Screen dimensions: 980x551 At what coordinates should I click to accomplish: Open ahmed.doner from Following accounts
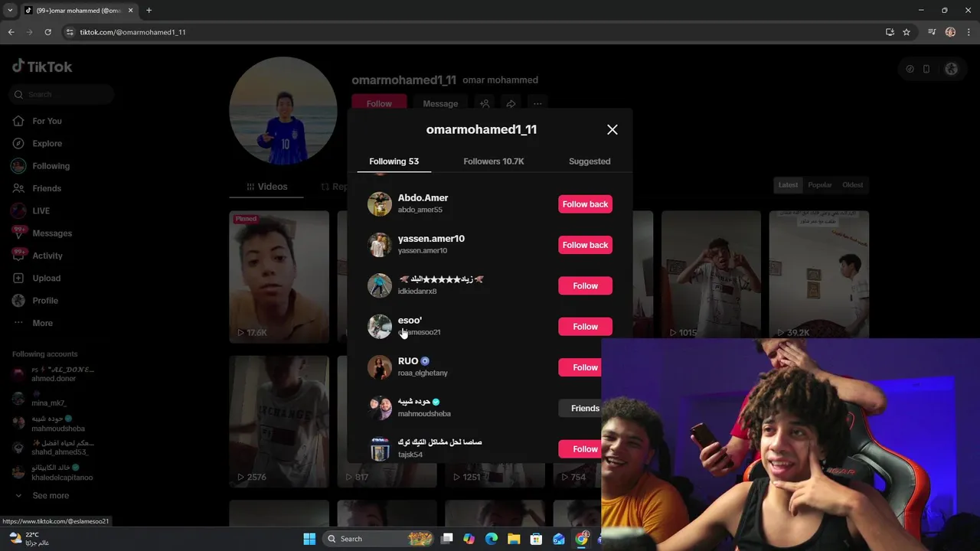tap(54, 374)
